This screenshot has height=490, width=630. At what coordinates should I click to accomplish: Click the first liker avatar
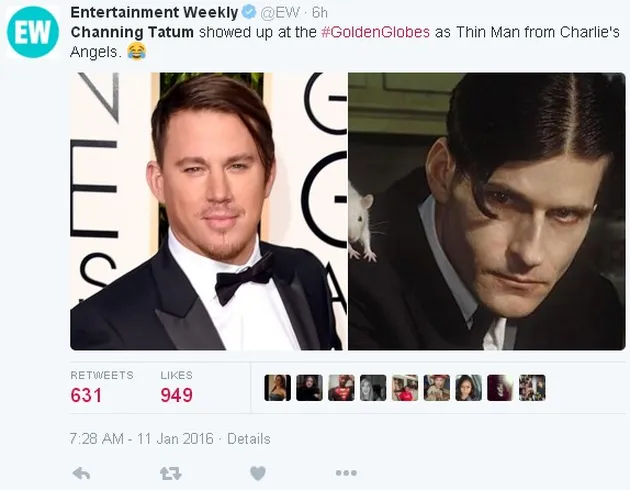coord(278,388)
